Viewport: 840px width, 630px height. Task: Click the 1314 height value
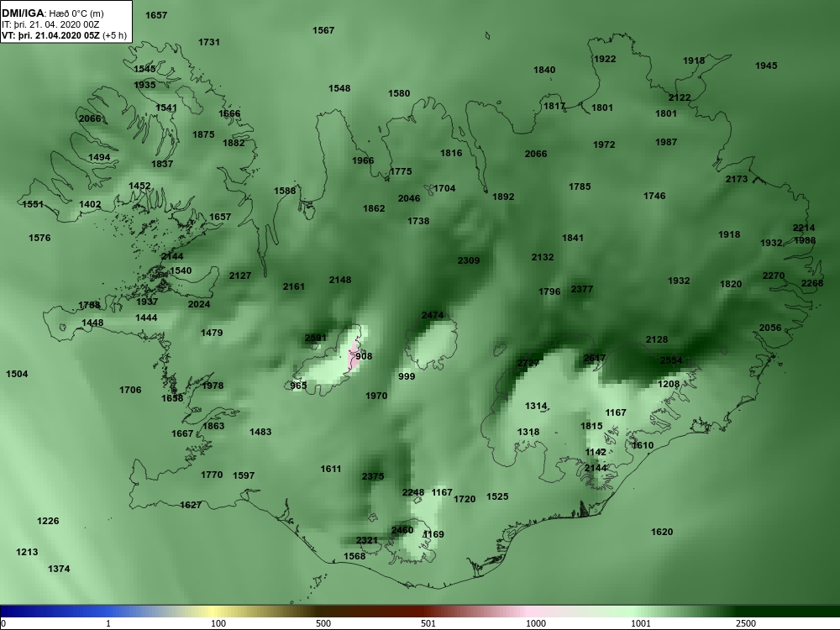536,406
